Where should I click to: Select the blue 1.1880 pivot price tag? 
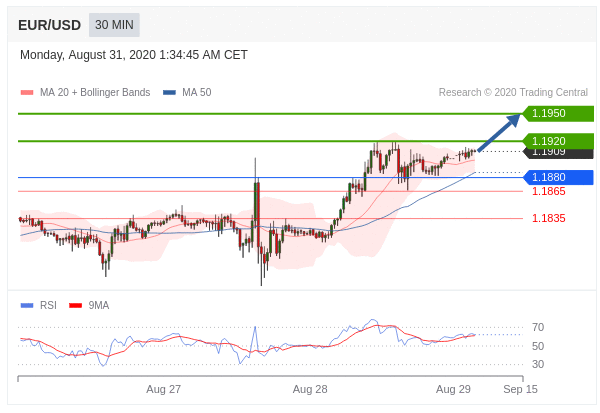point(558,178)
